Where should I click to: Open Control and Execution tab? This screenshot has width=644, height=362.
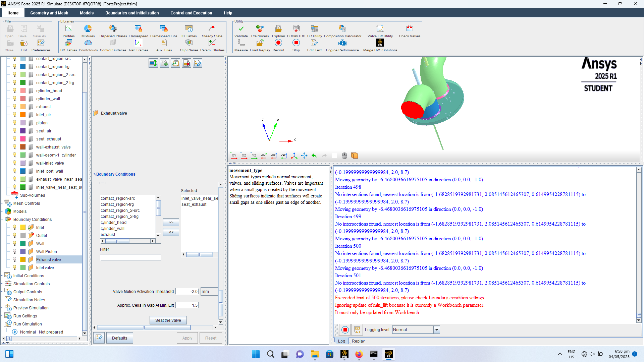click(x=191, y=13)
